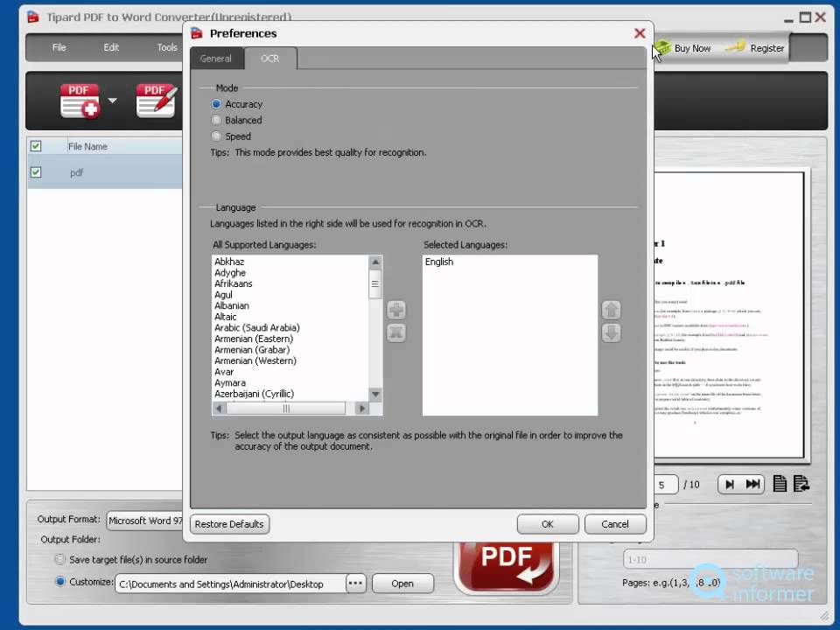Toggle the File Name header checkbox

pyautogui.click(x=36, y=146)
